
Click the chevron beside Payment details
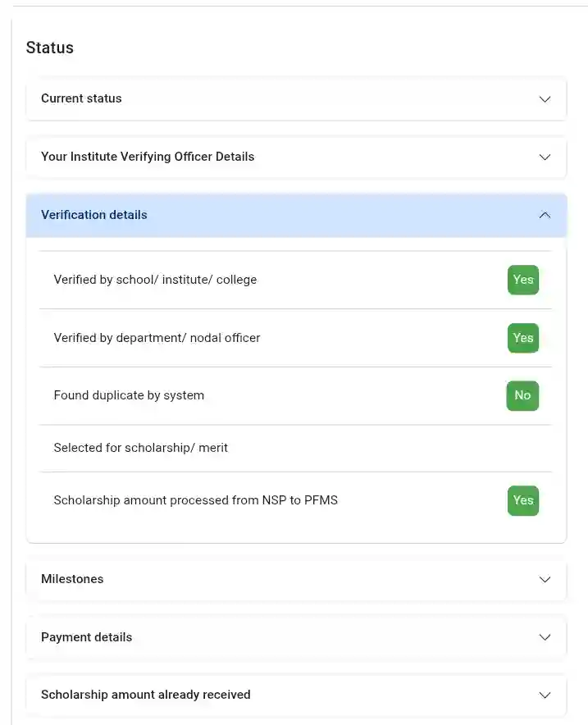tap(545, 637)
